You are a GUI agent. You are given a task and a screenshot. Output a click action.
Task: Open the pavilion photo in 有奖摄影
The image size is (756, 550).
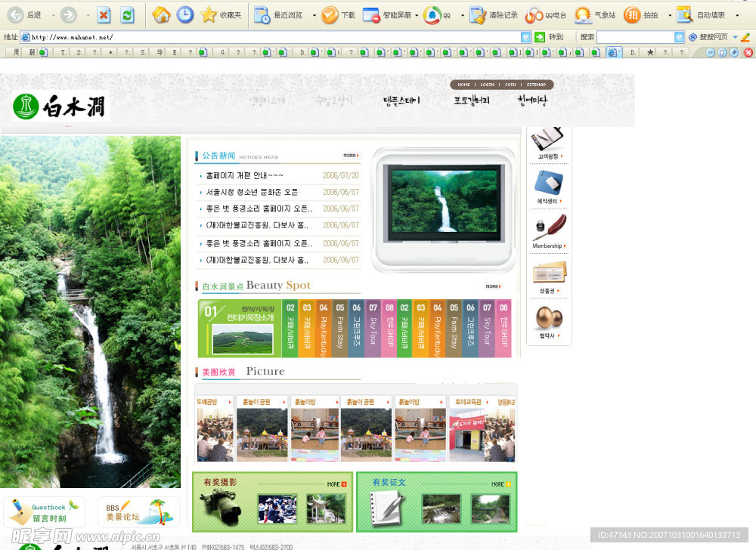point(325,508)
